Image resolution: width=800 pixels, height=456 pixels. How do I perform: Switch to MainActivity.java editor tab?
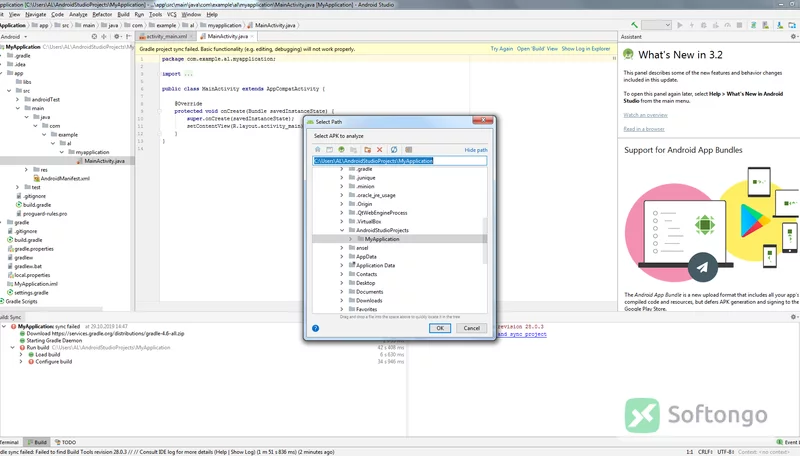tap(228, 37)
